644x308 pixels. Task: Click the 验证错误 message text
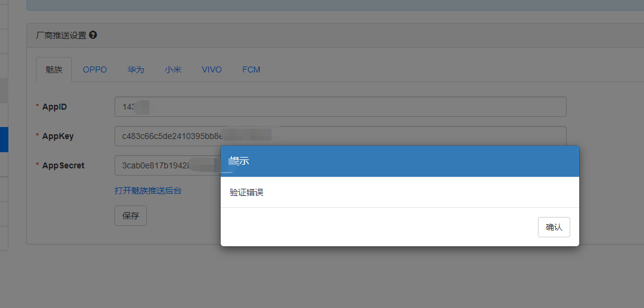click(x=246, y=192)
